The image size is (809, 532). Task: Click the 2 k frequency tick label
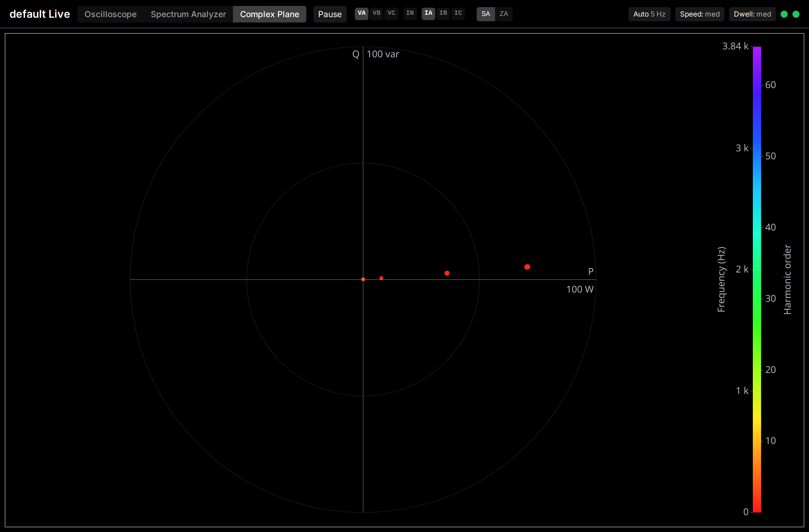point(742,269)
